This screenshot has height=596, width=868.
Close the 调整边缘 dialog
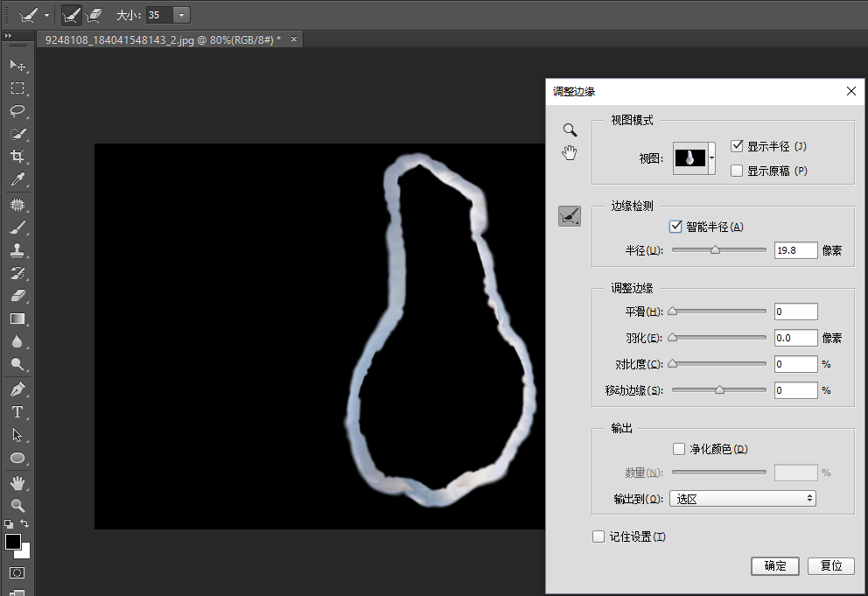pos(851,91)
